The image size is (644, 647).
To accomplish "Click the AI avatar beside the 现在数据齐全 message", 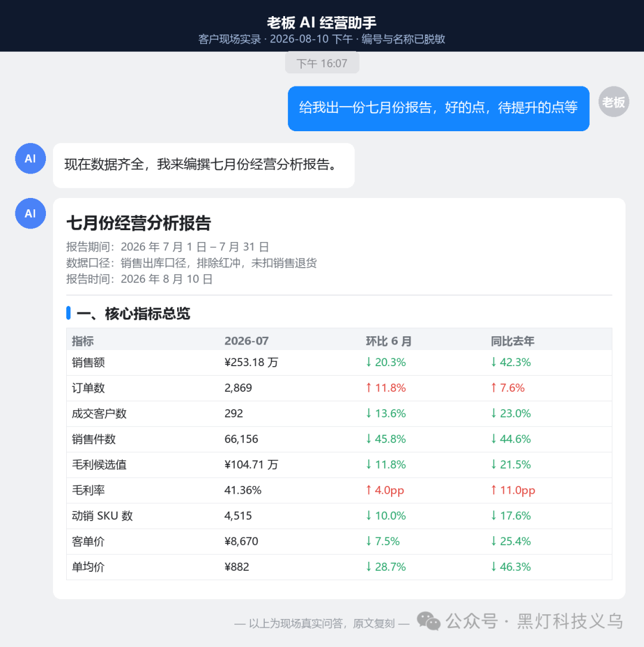I will click(x=30, y=159).
